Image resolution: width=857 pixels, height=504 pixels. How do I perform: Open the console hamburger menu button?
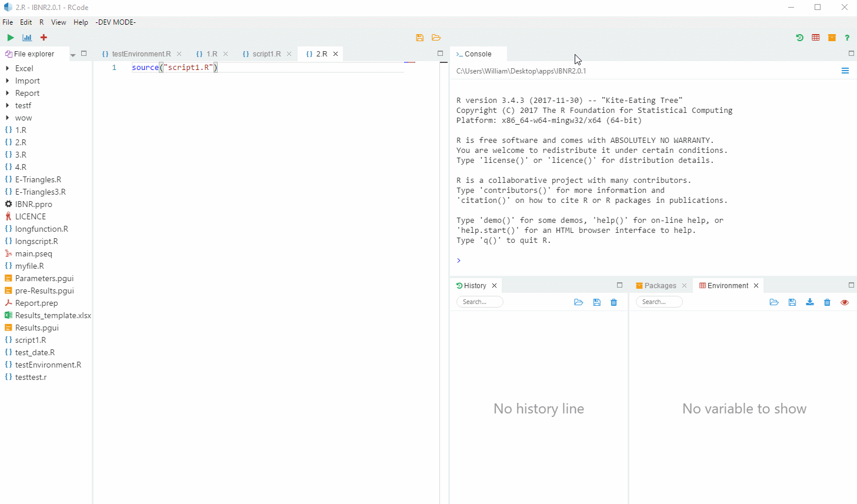coord(845,71)
